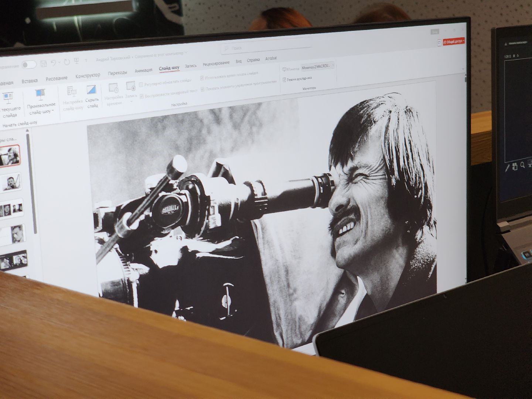Open the 'Монитор 2' monitor dropdown
This screenshot has width=532, height=399.
click(318, 67)
